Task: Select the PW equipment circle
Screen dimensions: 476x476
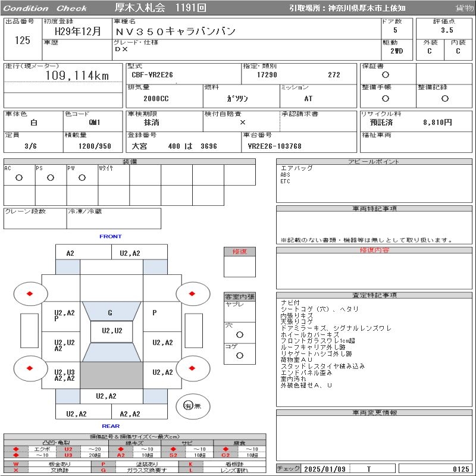Action: click(82, 177)
